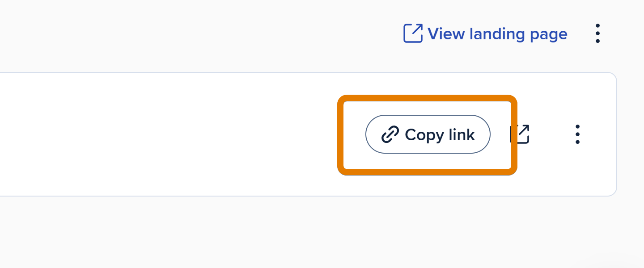Copy the link using the pill-shaped button
The width and height of the screenshot is (644, 268).
428,134
